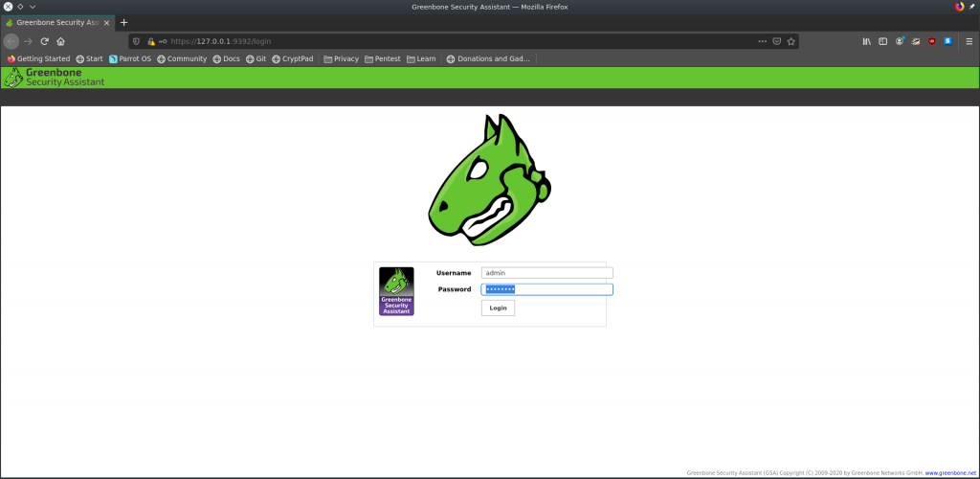This screenshot has height=479, width=980.
Task: Click the large green dragon head logo
Action: (489, 179)
